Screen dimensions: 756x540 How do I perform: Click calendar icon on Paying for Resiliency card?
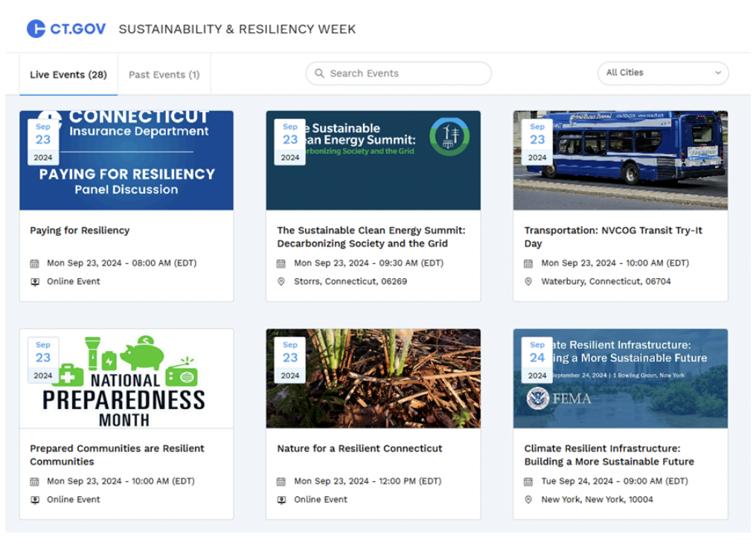point(34,263)
